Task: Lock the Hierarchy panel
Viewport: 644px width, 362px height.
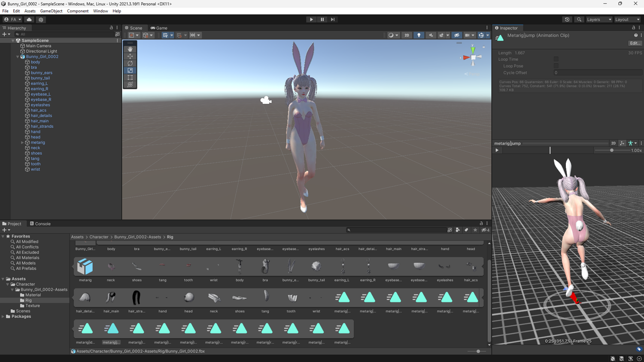Action: click(111, 28)
